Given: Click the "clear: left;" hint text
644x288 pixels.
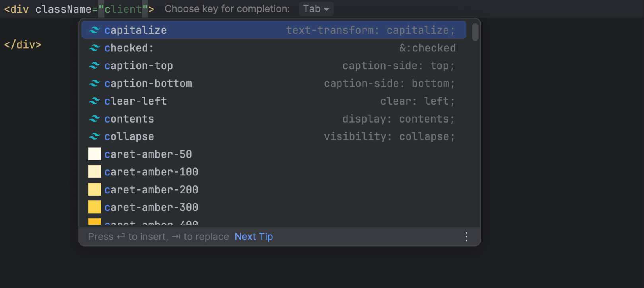Looking at the screenshot, I should coord(417,101).
